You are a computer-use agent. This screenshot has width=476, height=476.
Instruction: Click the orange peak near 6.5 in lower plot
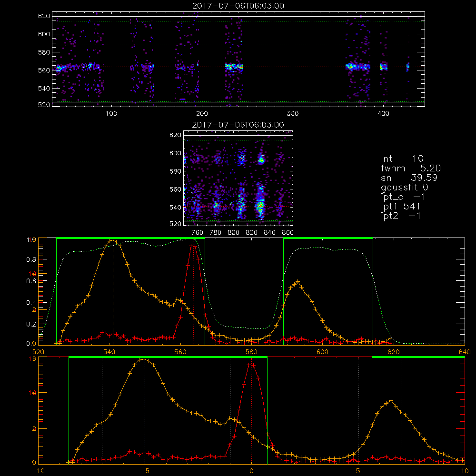click(x=391, y=401)
